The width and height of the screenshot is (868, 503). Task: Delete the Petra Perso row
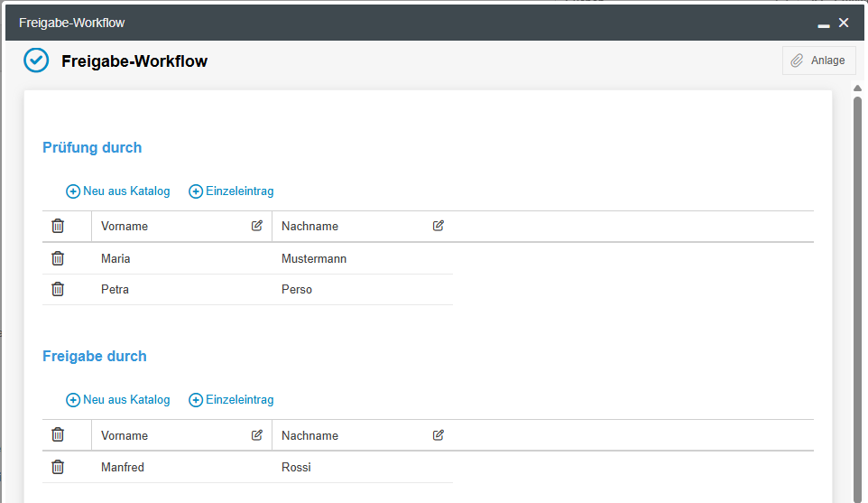tap(58, 289)
